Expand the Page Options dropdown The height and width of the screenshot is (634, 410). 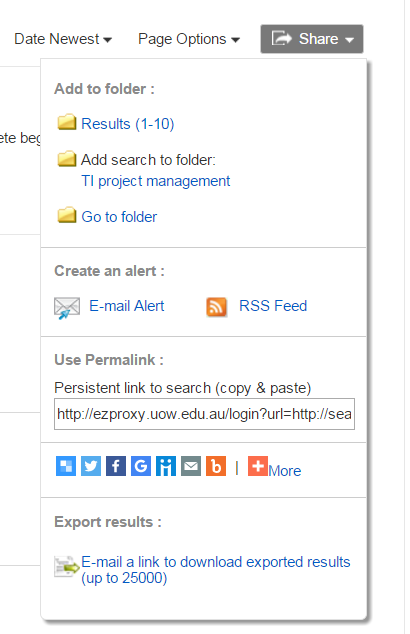(189, 39)
